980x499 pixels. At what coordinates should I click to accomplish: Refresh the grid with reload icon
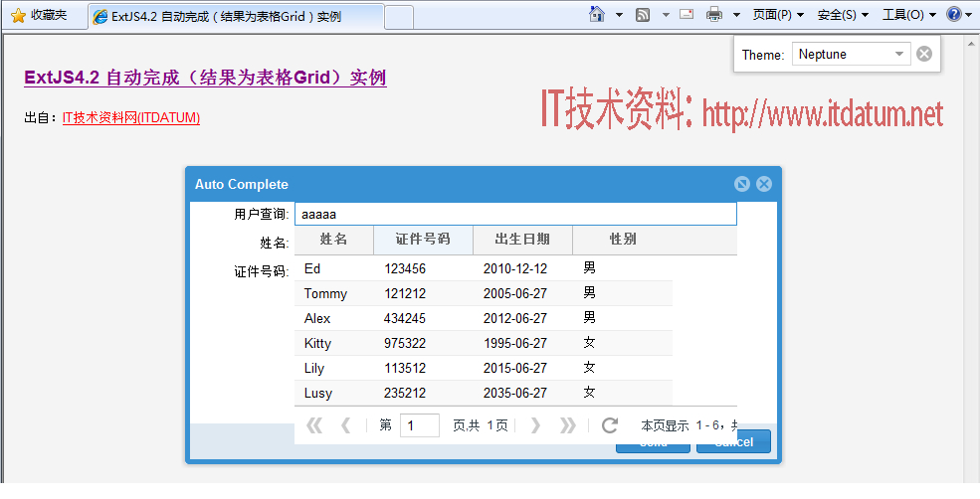click(x=610, y=425)
